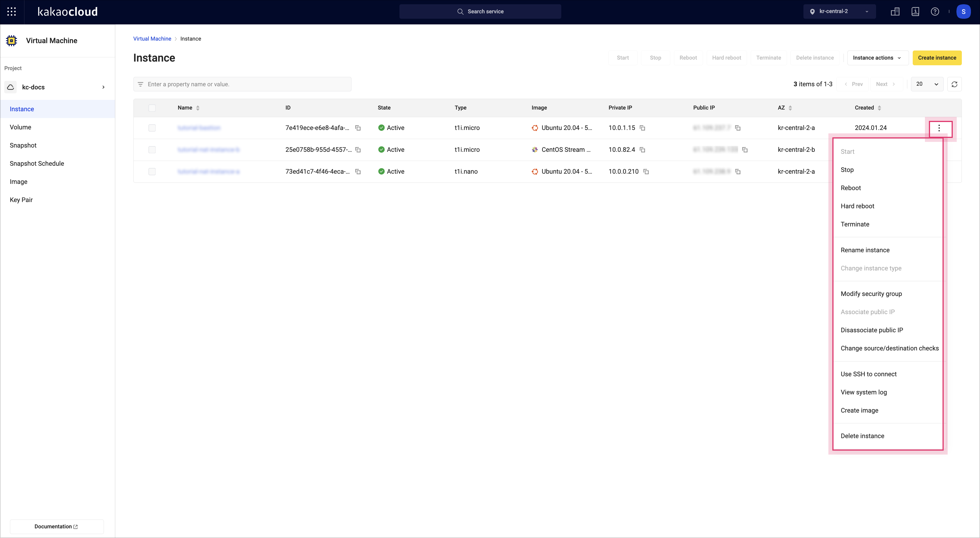This screenshot has width=980, height=538.
Task: Click the Virtual Machine chip icon
Action: (12, 41)
